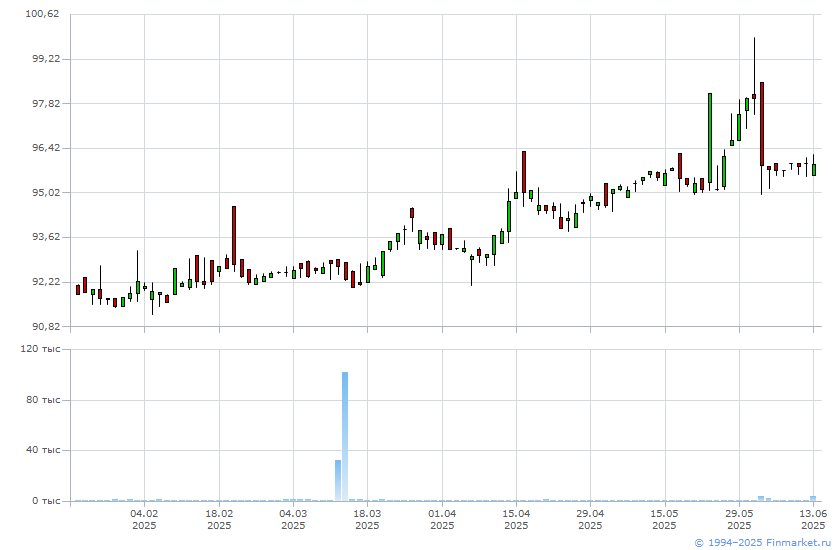Click the volume label 40 тыс

pos(43,449)
